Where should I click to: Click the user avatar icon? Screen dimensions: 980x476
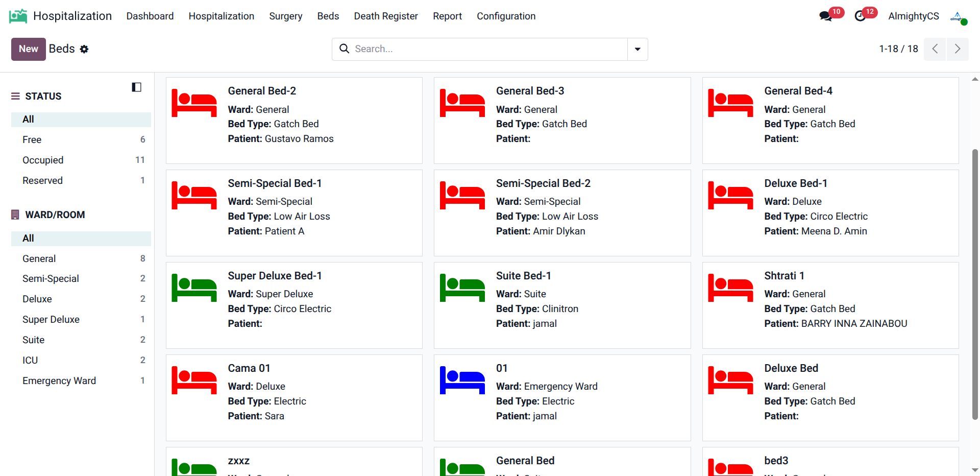click(x=958, y=17)
